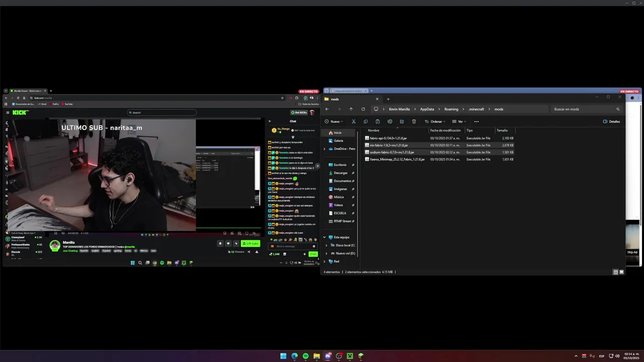
Task: Click Send a message chat input
Action: click(293, 246)
